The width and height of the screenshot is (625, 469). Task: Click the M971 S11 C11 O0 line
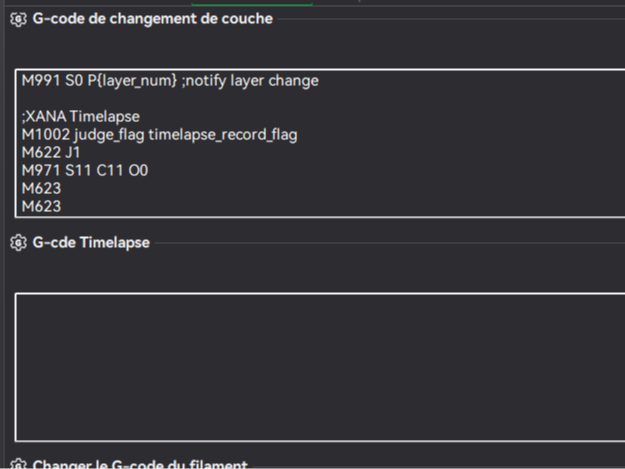[x=85, y=171]
